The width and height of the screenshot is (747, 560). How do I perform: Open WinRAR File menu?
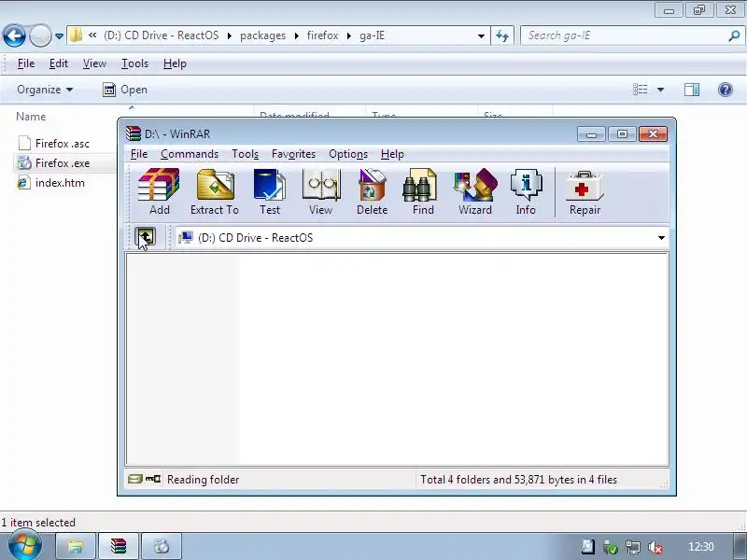139,154
